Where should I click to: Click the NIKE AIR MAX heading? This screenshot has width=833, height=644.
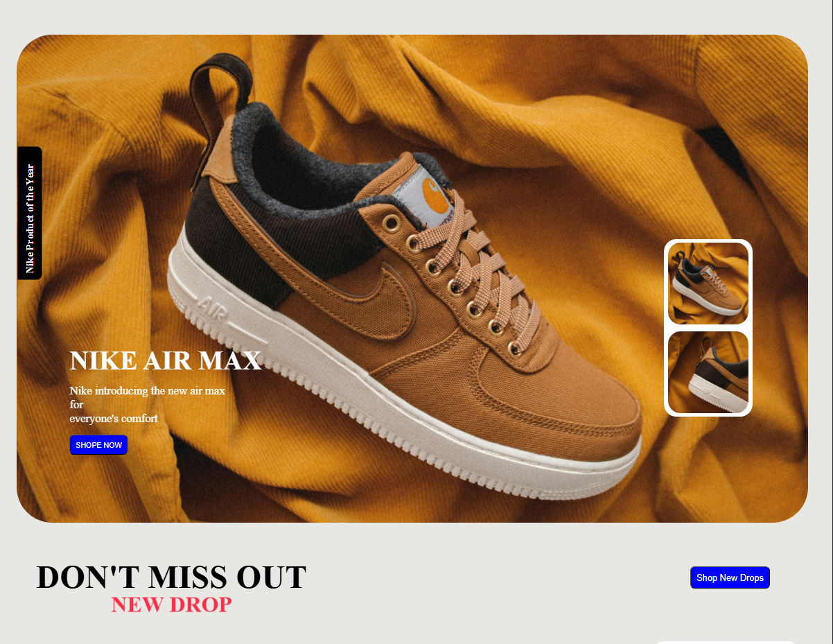166,360
